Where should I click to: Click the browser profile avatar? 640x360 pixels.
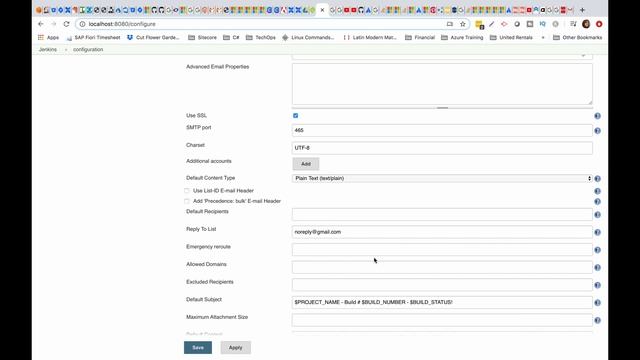(586, 24)
